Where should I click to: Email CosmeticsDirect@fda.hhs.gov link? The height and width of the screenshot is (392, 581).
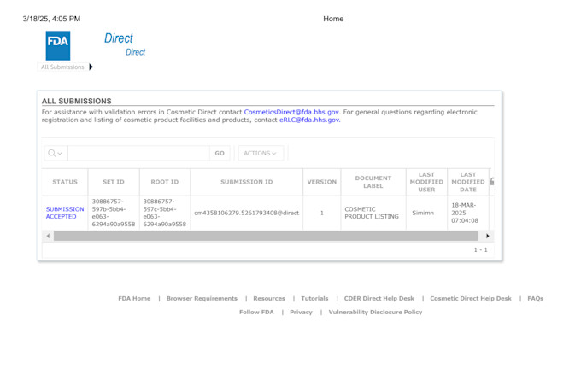(x=291, y=112)
